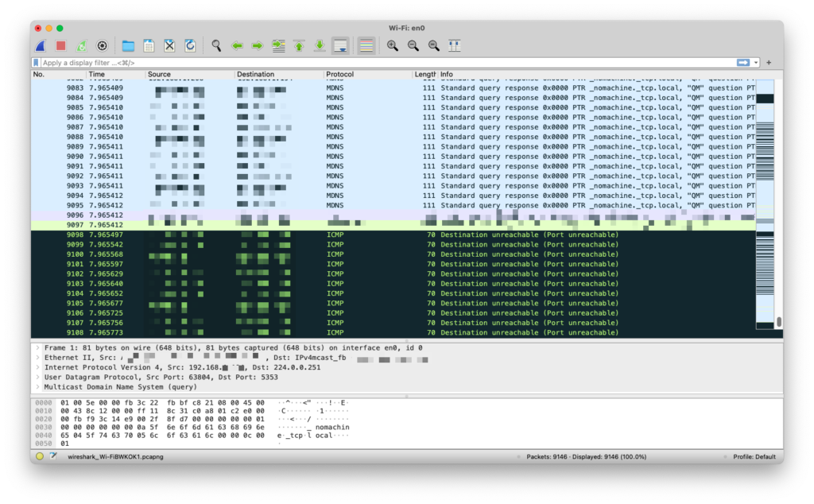Screen dimensions: 814x504
Task: Click Profile: Default in status bar
Action: [754, 457]
